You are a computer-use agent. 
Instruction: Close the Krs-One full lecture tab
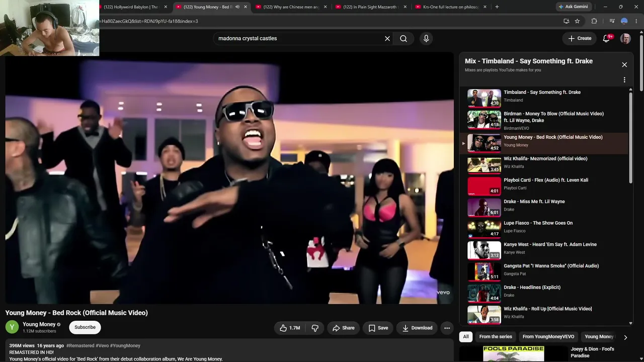pos(485,7)
